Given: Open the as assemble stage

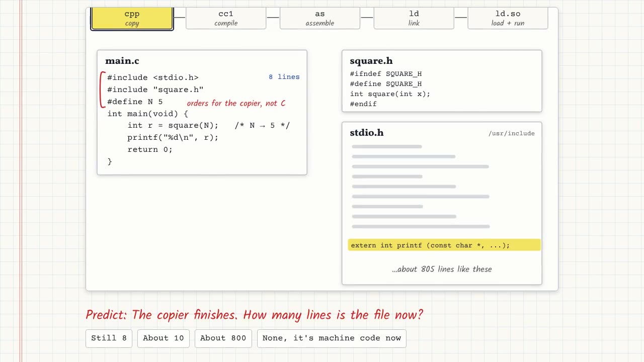Looking at the screenshot, I should [320, 18].
